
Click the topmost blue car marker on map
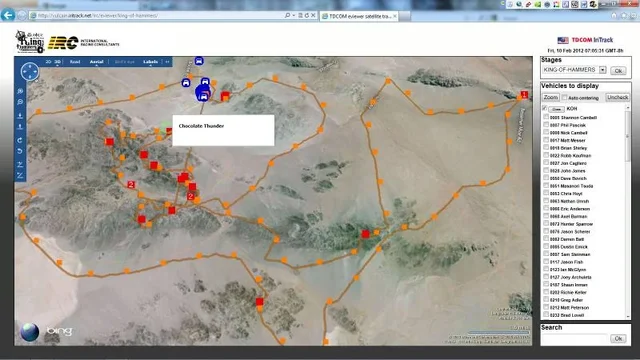click(199, 61)
